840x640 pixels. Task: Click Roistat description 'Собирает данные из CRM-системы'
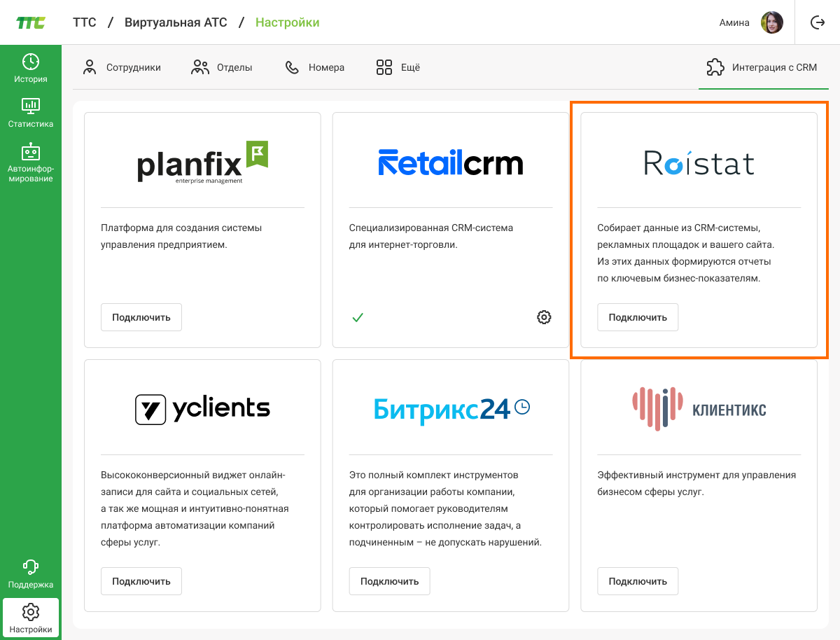point(679,228)
